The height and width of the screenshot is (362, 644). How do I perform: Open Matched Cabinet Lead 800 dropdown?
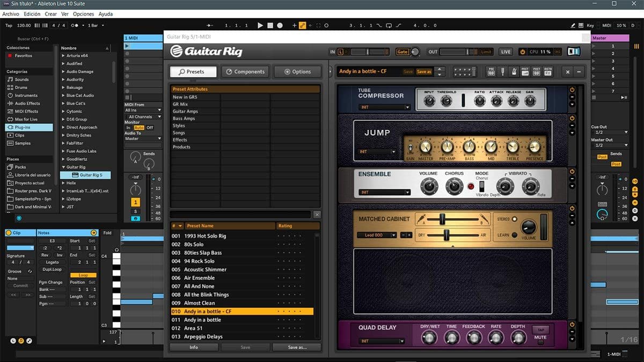click(x=377, y=235)
